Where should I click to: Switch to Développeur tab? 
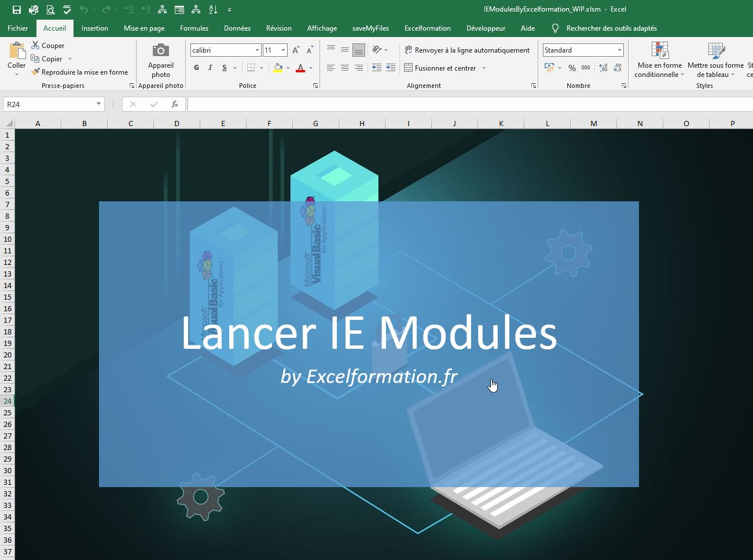(x=486, y=28)
